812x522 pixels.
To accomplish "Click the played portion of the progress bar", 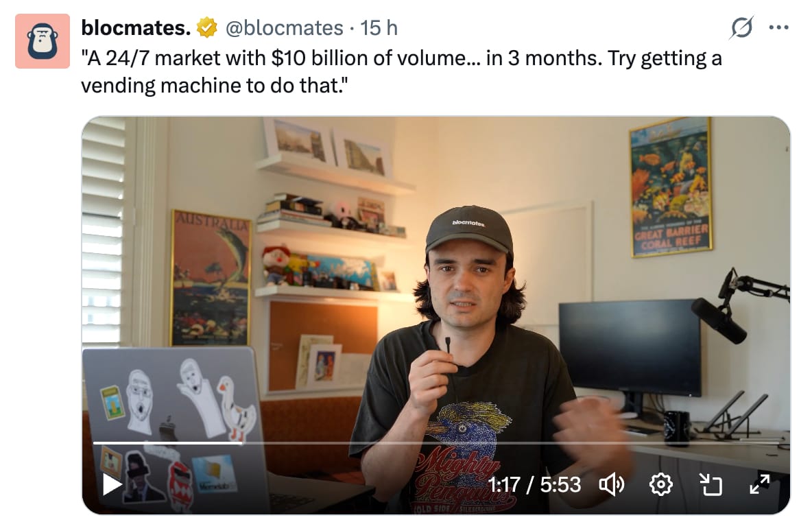I will click(167, 443).
